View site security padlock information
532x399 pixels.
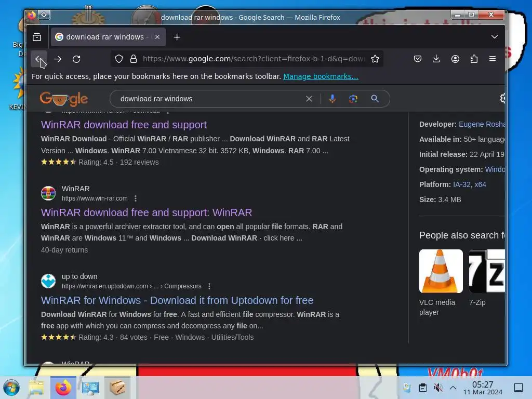pos(134,59)
